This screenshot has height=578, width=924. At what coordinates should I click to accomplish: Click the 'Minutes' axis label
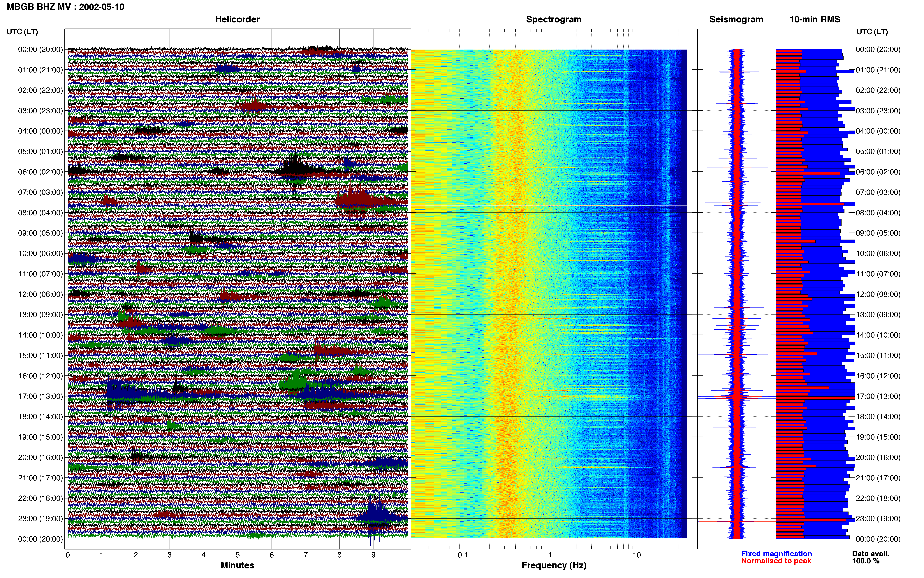click(x=237, y=565)
